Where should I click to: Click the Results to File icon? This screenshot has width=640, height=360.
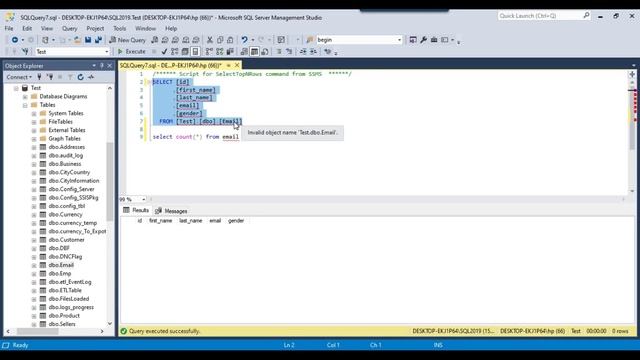[x=265, y=51]
